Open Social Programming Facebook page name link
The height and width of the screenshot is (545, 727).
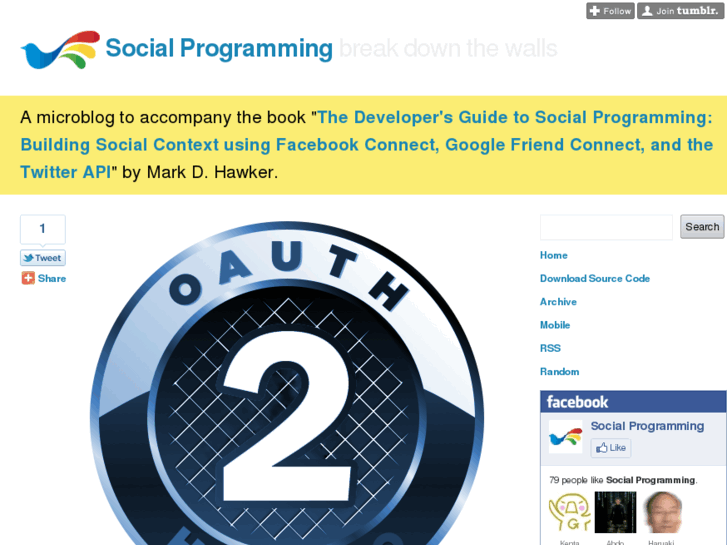[647, 426]
